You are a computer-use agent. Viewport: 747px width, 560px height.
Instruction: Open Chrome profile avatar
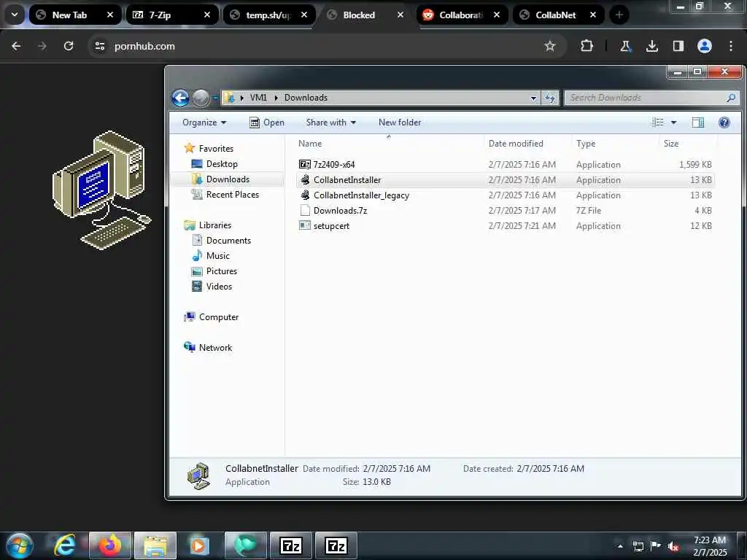pyautogui.click(x=705, y=46)
